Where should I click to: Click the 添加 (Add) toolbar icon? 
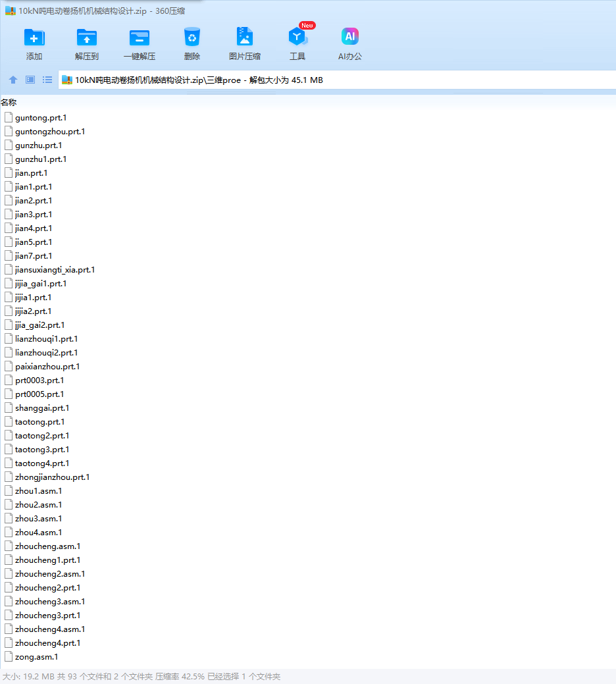coord(34,37)
